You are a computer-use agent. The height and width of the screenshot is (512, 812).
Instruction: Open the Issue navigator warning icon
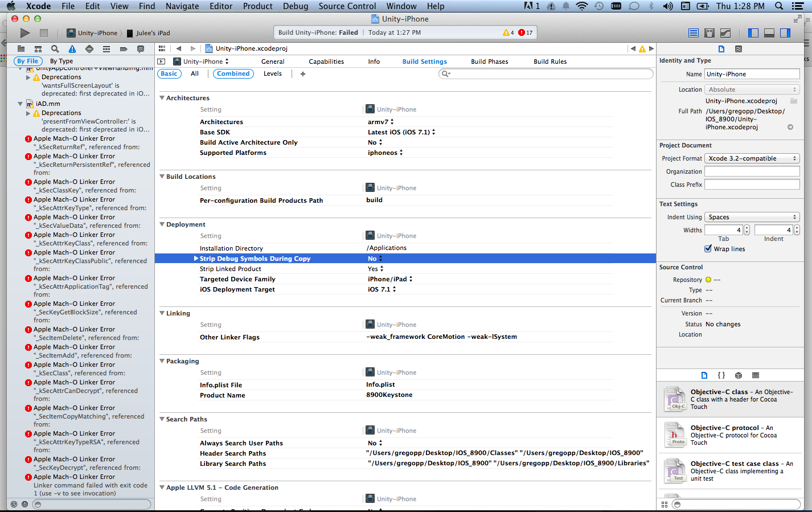pyautogui.click(x=72, y=49)
